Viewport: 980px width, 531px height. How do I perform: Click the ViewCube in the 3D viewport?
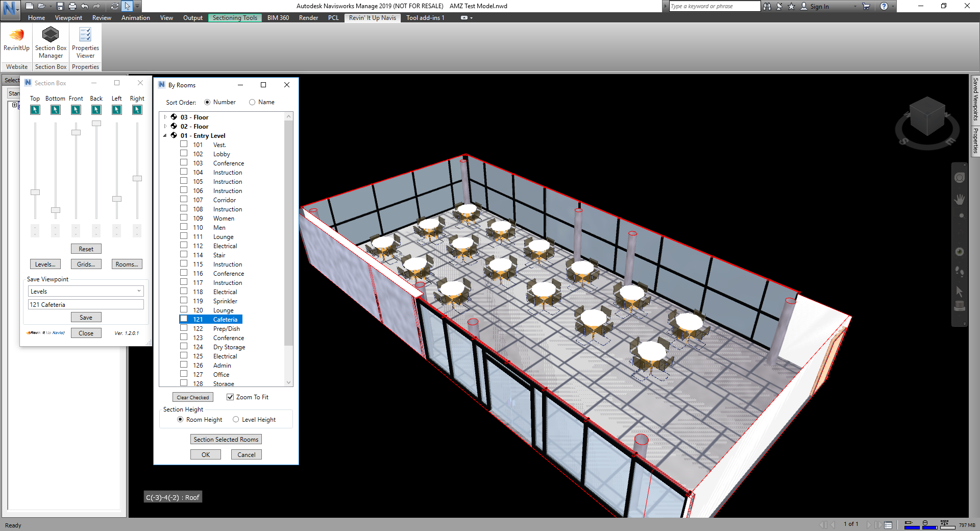pos(927,116)
